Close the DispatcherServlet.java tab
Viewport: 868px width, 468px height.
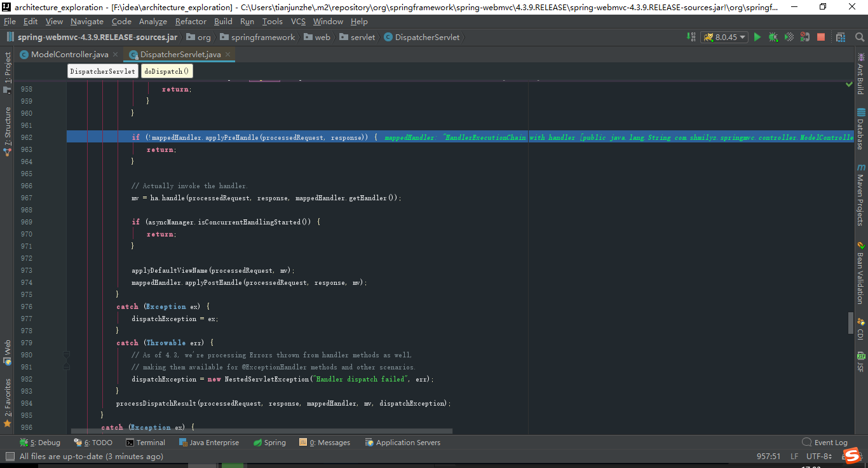tap(228, 55)
